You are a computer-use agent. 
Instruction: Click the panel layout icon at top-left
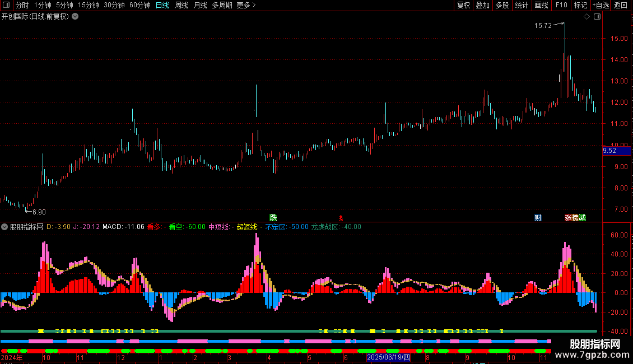point(6,5)
